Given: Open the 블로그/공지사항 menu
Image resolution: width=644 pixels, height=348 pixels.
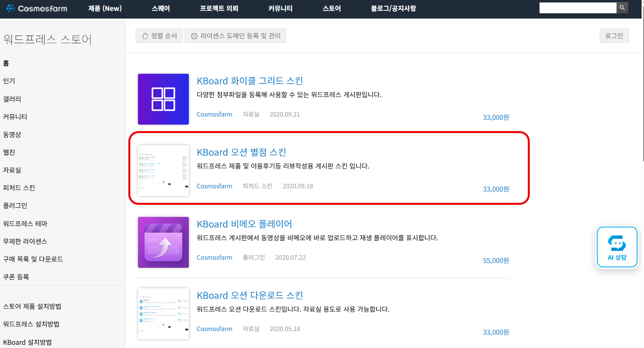Looking at the screenshot, I should [x=393, y=8].
